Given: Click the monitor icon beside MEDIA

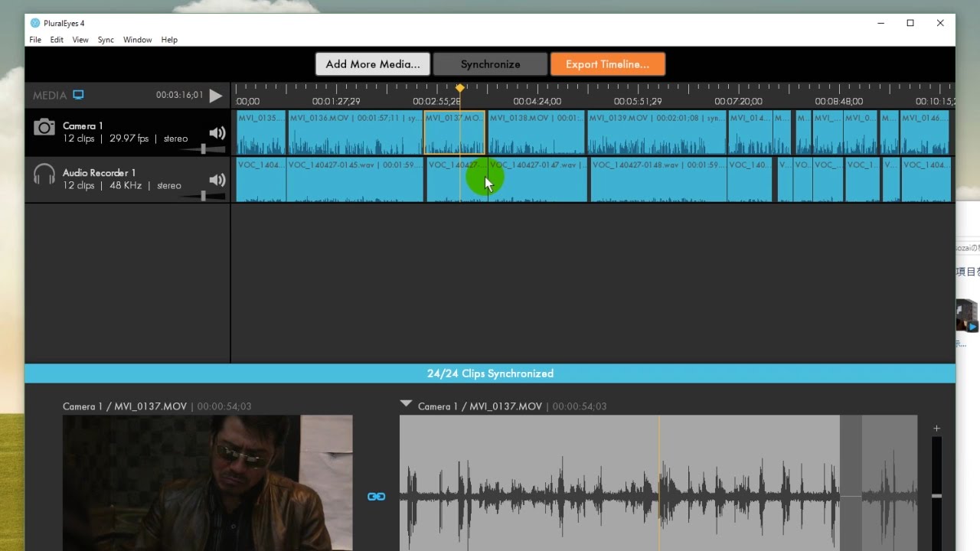Looking at the screenshot, I should click(x=78, y=95).
